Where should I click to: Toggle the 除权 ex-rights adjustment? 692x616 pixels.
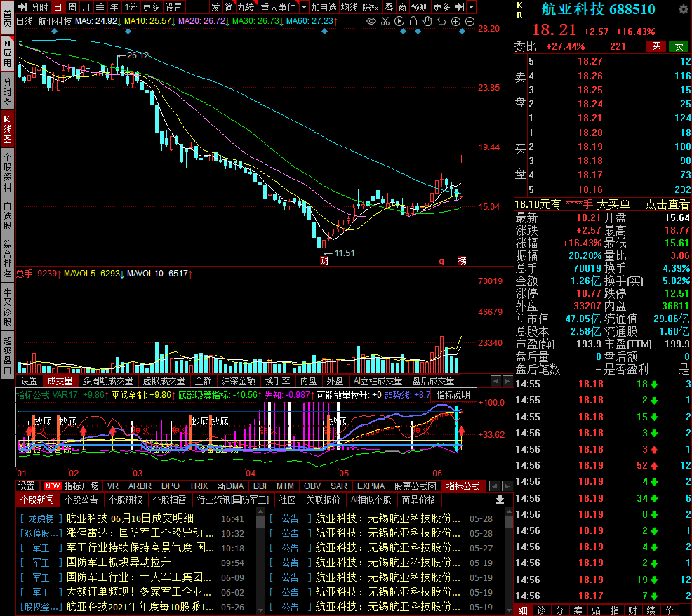pos(371,7)
